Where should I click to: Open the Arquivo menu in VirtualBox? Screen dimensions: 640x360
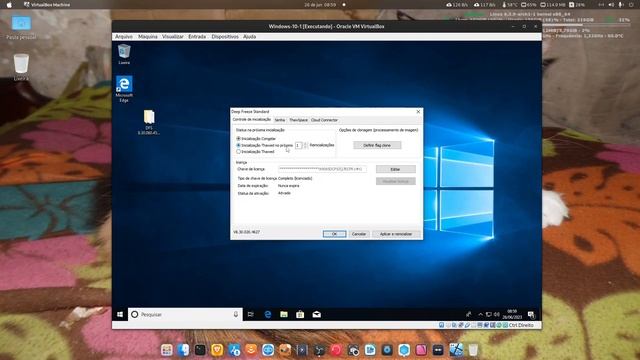(124, 37)
